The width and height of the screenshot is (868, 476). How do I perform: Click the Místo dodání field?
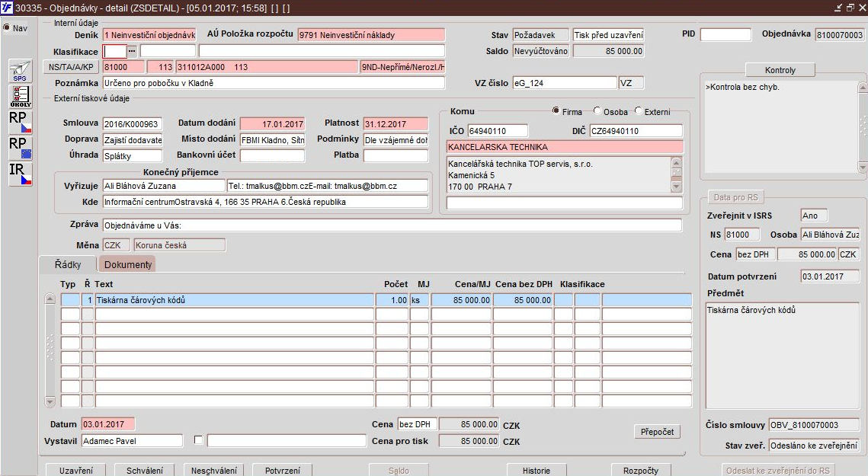coord(272,140)
